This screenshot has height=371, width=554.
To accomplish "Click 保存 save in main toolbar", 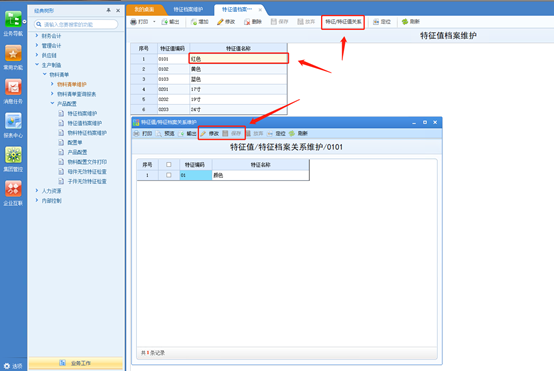I will [279, 22].
